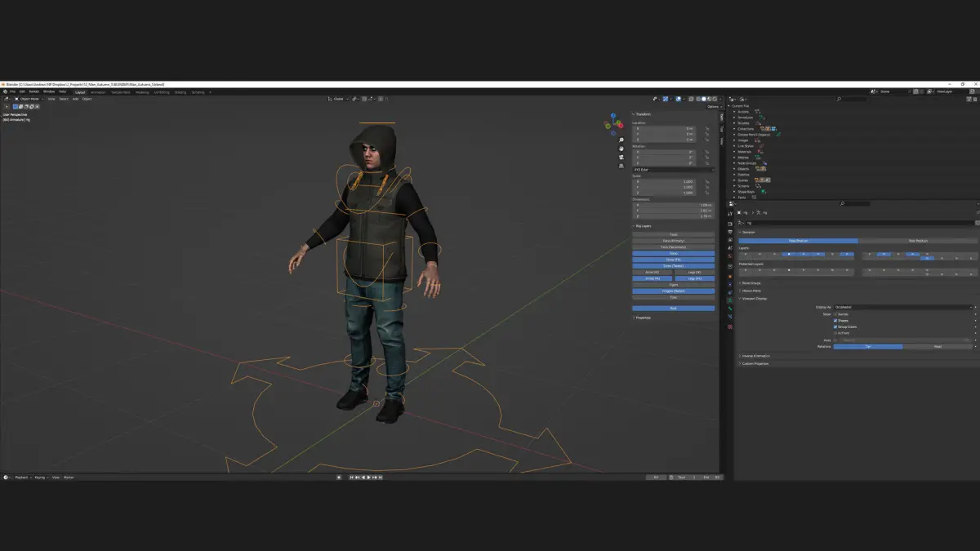Viewport: 980px width, 551px height.
Task: Open World properties tab icon
Action: click(x=730, y=256)
